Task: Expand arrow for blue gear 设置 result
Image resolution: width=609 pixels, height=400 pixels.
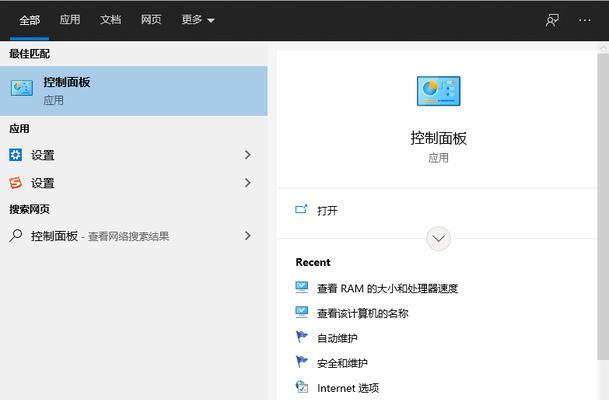Action: (248, 155)
